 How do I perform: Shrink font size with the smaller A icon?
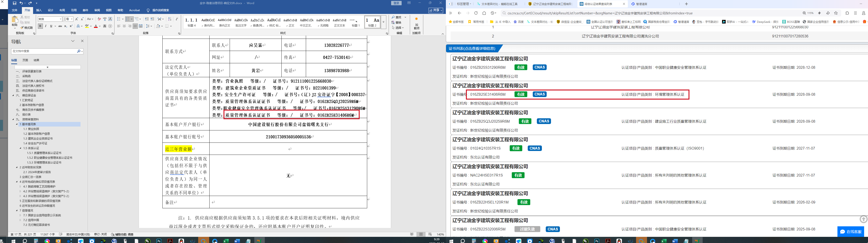(x=82, y=19)
